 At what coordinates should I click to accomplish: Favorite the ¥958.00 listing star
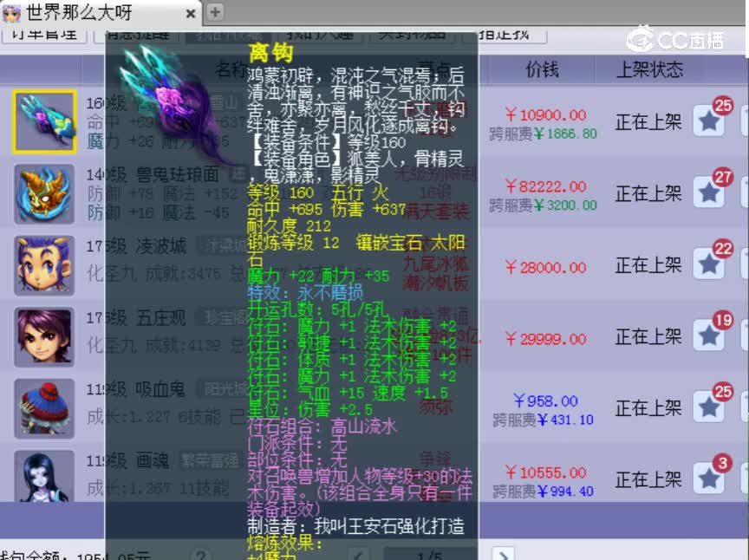pyautogui.click(x=709, y=408)
